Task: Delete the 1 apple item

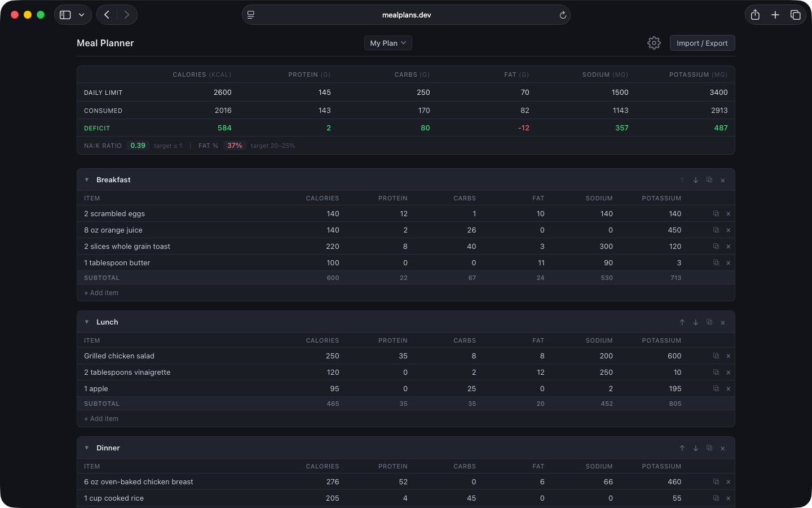Action: 728,389
